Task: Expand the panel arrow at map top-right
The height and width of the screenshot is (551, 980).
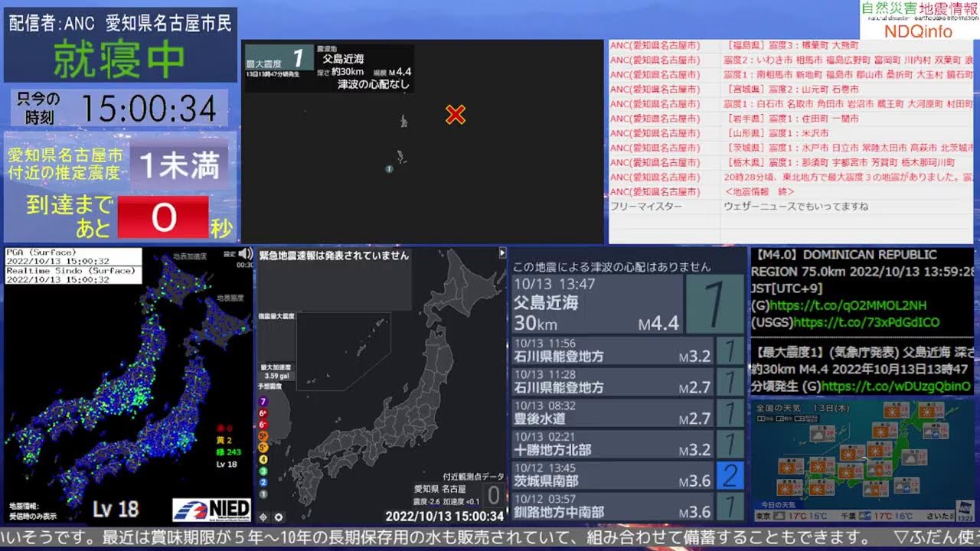Action: 502,253
